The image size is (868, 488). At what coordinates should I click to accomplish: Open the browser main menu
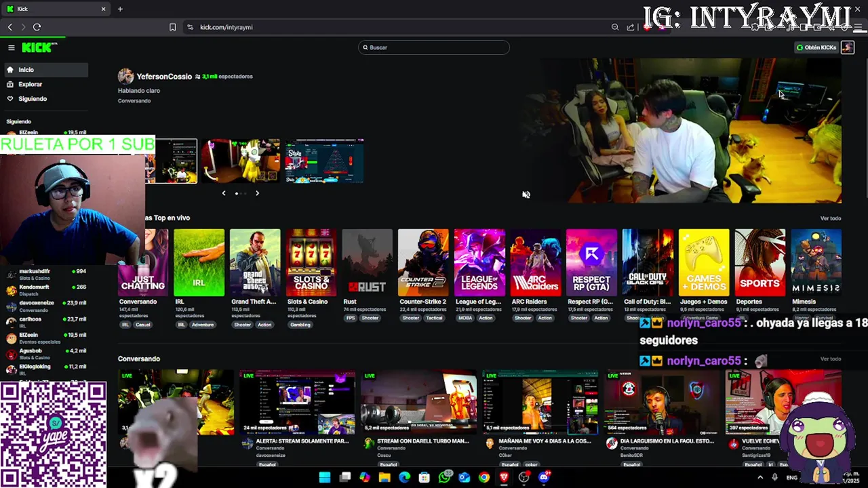(x=857, y=27)
